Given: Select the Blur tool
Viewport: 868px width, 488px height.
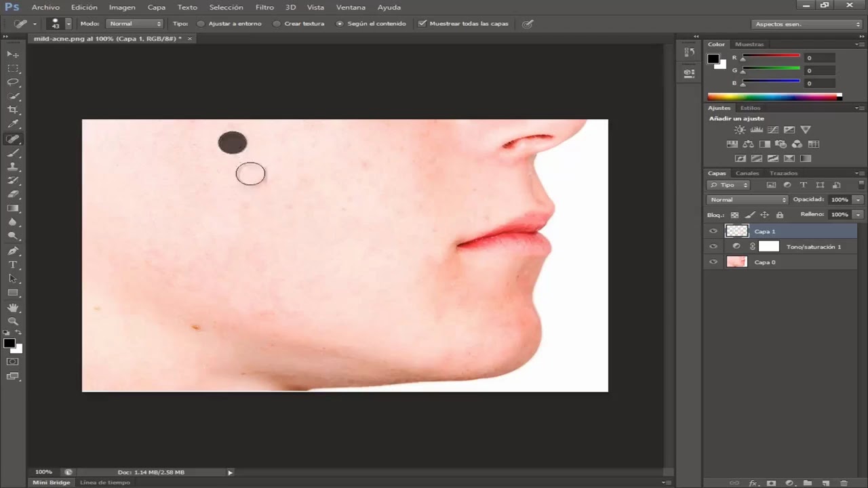Looking at the screenshot, I should [13, 222].
